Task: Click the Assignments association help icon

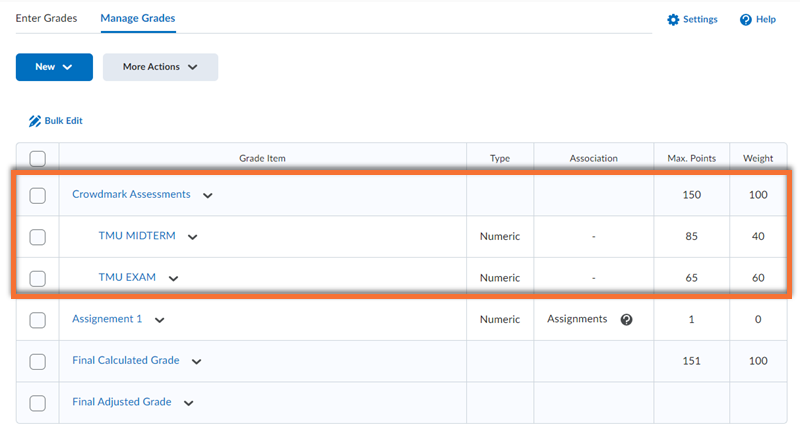Action: coord(627,319)
